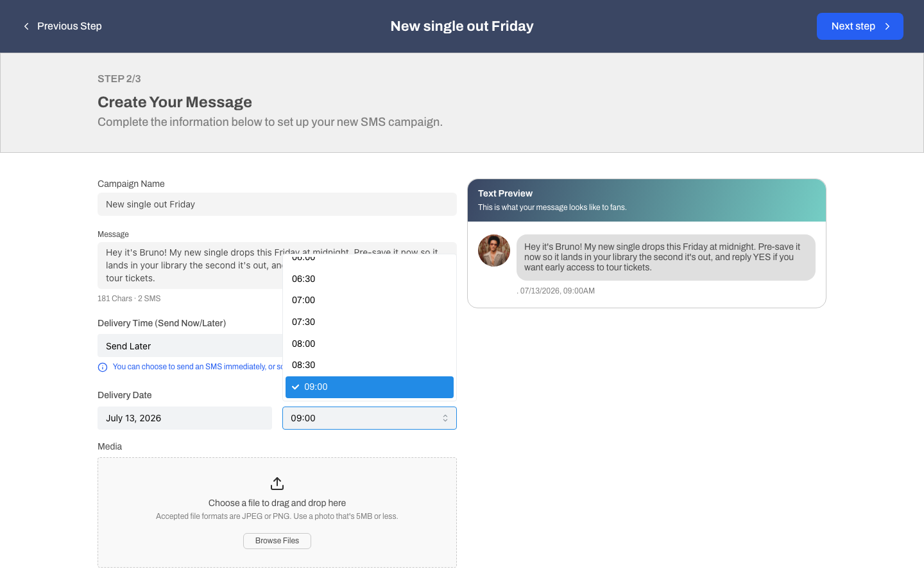924x578 pixels.
Task: Open the delivery time 09:00 combo box
Action: click(370, 418)
